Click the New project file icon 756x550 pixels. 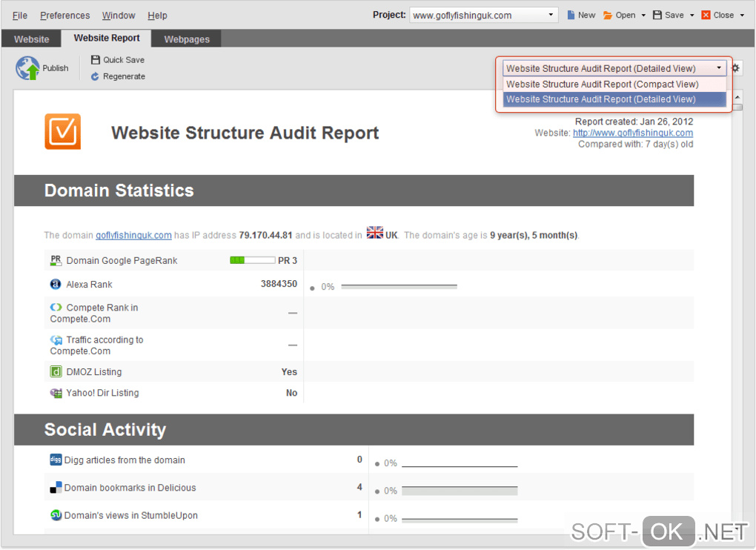571,15
